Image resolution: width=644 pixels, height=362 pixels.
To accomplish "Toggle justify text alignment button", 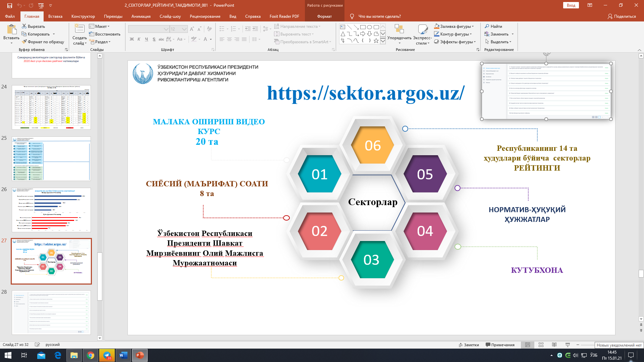I will [x=244, y=39].
